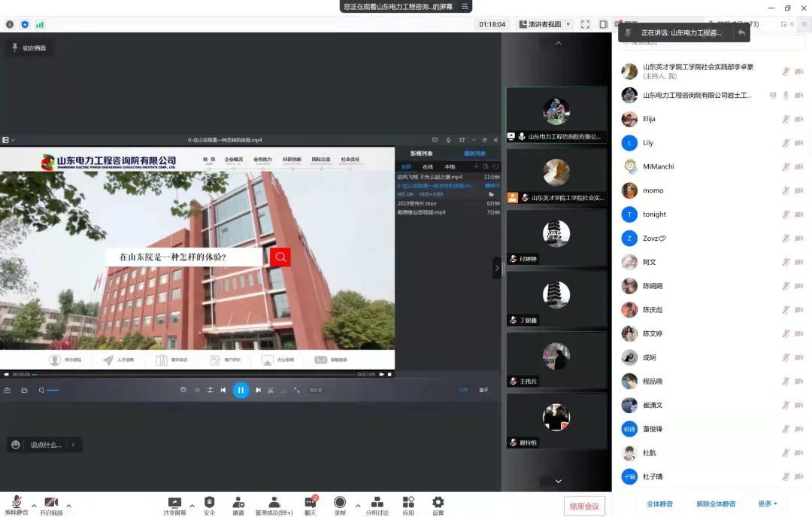This screenshot has height=517, width=812.
Task: Toggle tonight's camera icon
Action: click(799, 214)
